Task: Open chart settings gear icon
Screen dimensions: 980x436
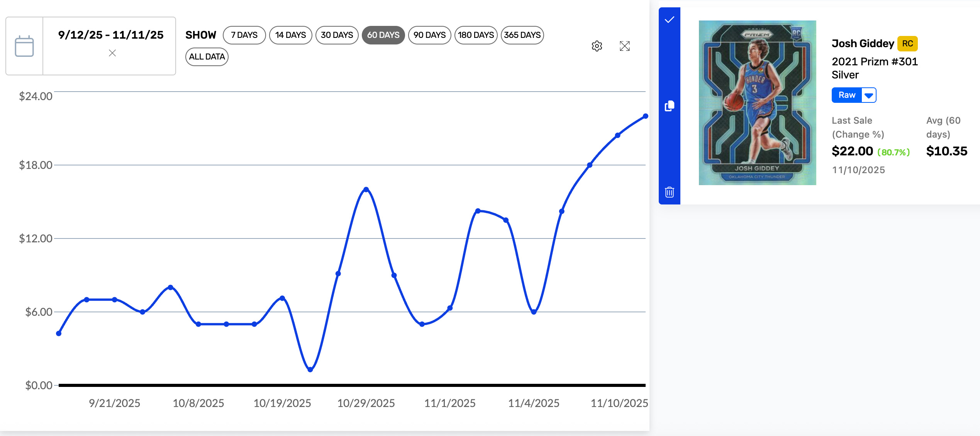Action: [x=597, y=46]
